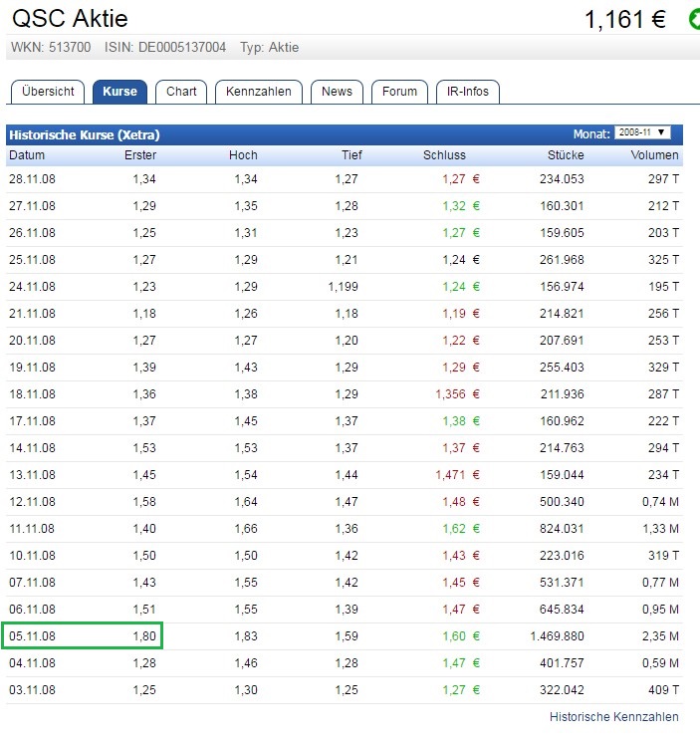Select the date cell 10.11.08
The image size is (700, 743).
(x=32, y=556)
